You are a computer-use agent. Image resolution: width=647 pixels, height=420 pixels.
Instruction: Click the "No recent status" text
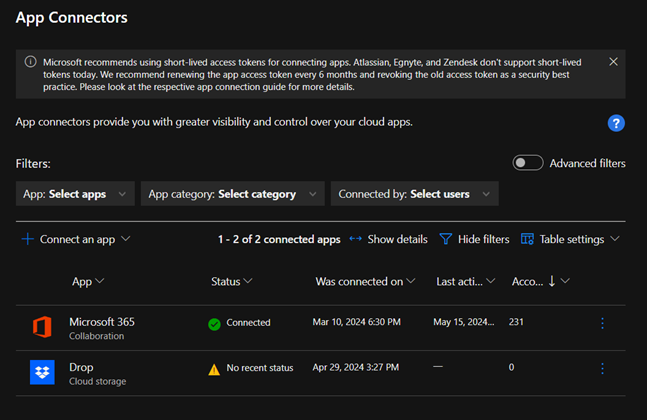(260, 368)
